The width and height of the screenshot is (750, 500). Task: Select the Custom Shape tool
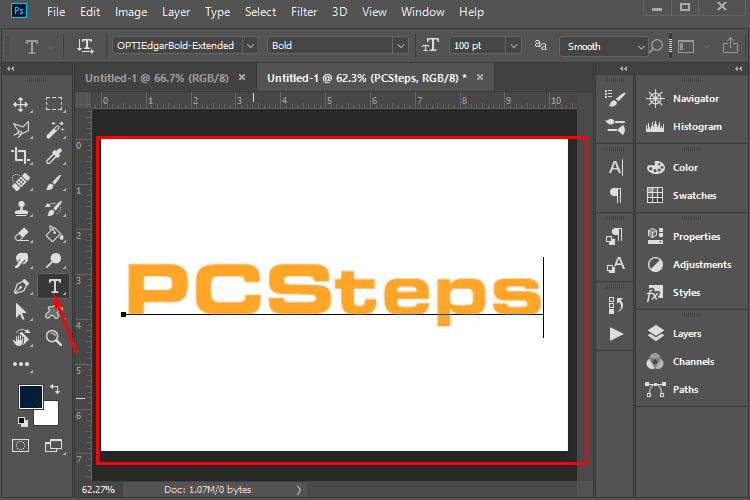(x=54, y=312)
